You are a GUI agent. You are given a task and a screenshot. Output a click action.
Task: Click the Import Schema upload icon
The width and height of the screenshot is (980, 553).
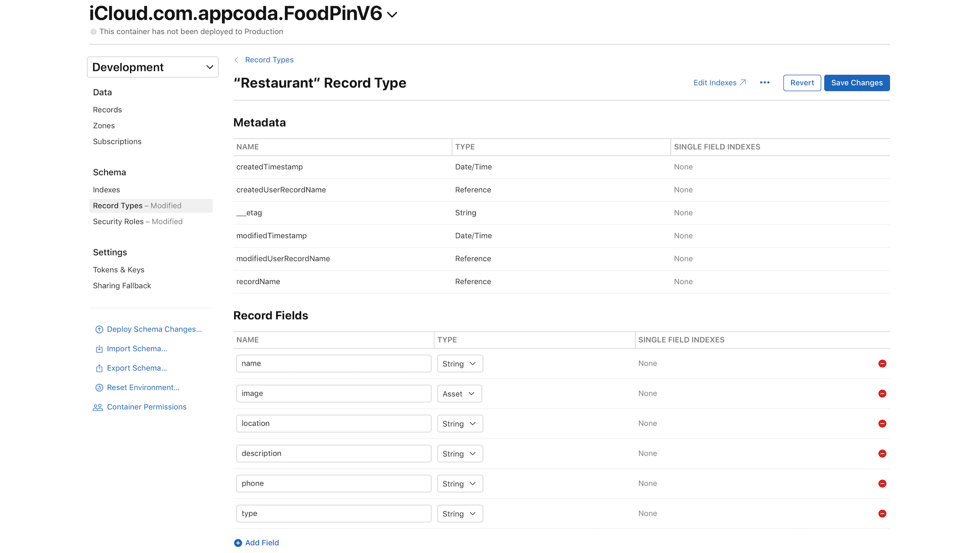99,349
